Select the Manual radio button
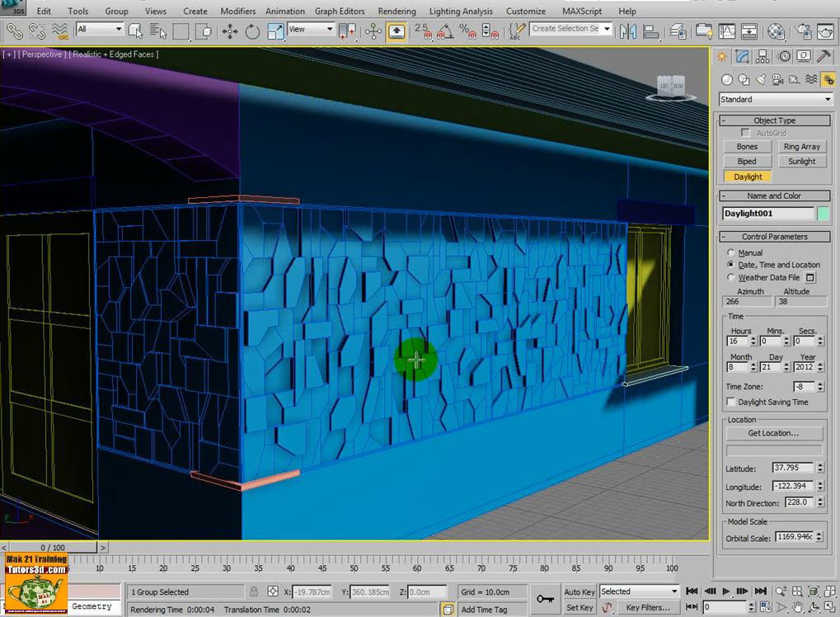This screenshot has height=617, width=840. tap(730, 252)
